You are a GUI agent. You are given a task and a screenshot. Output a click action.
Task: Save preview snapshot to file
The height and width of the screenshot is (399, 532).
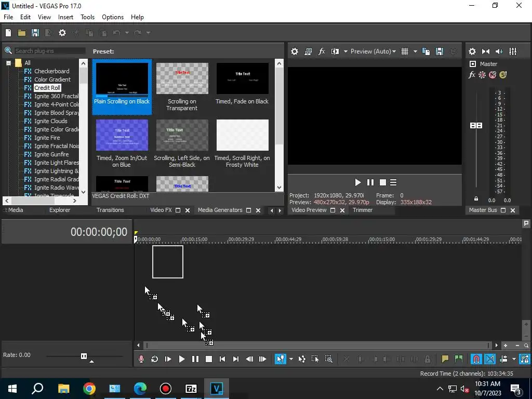click(x=440, y=51)
